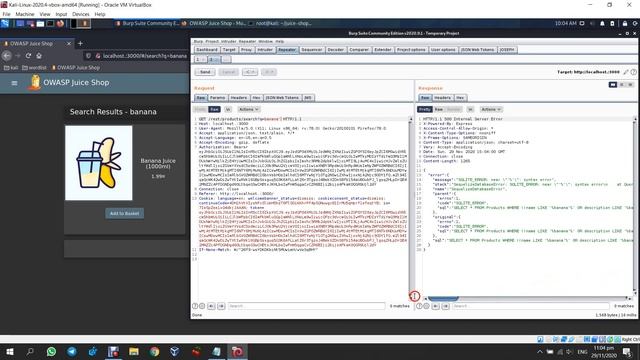This screenshot has width=640, height=360.
Task: Select horizontal split layout icon
Action: [x=622, y=84]
